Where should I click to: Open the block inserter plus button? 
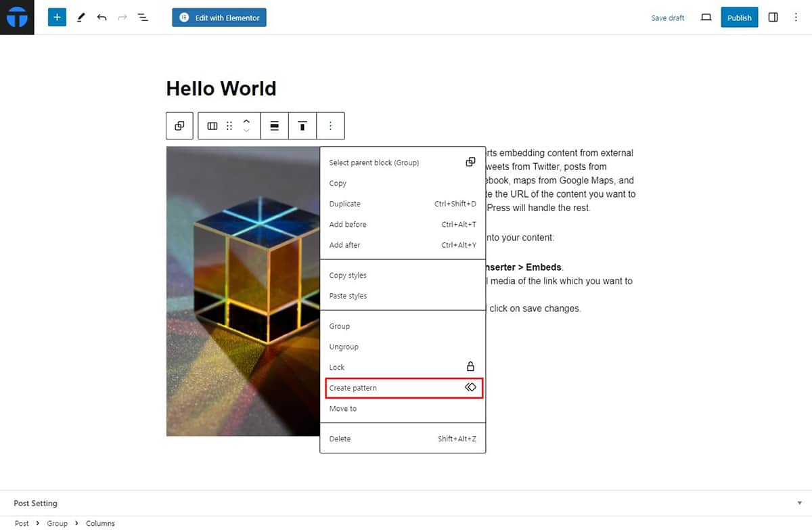tap(57, 18)
